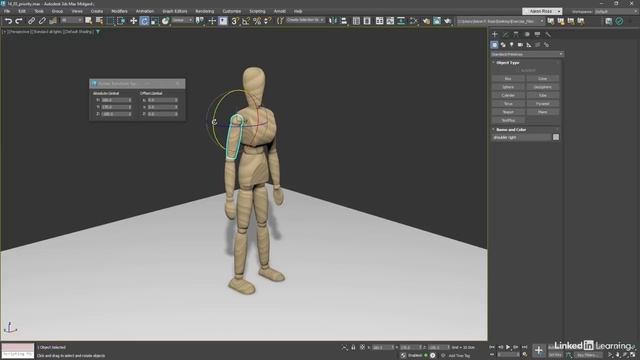Activate the Select and Move tool

(133, 21)
